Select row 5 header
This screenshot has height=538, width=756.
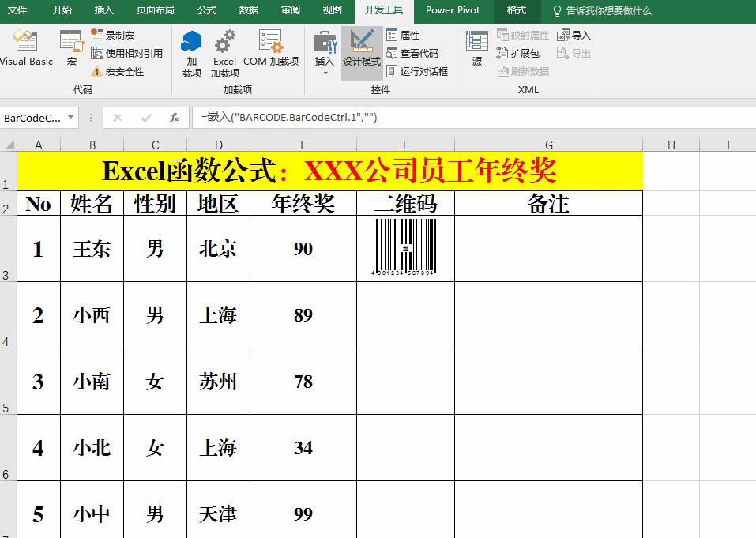point(8,382)
